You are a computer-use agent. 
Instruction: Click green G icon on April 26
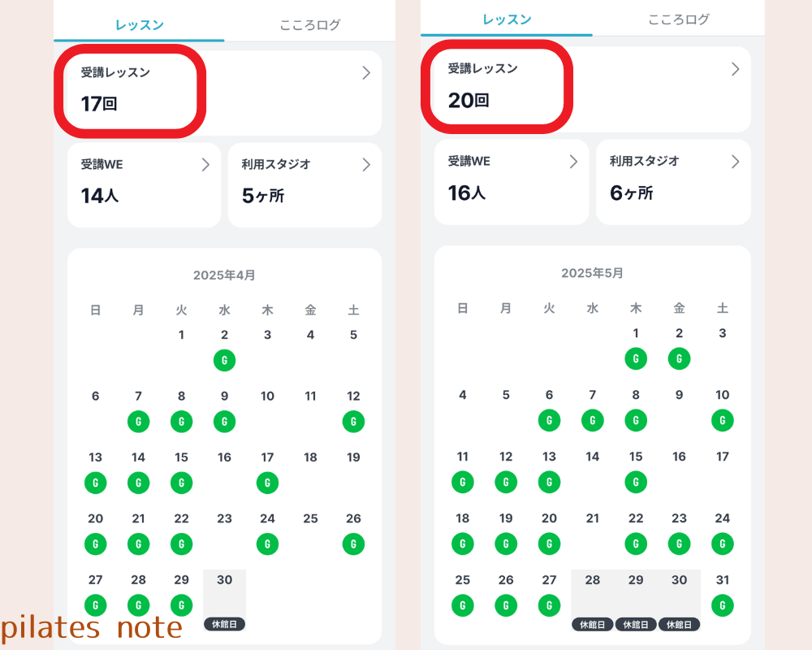353,544
